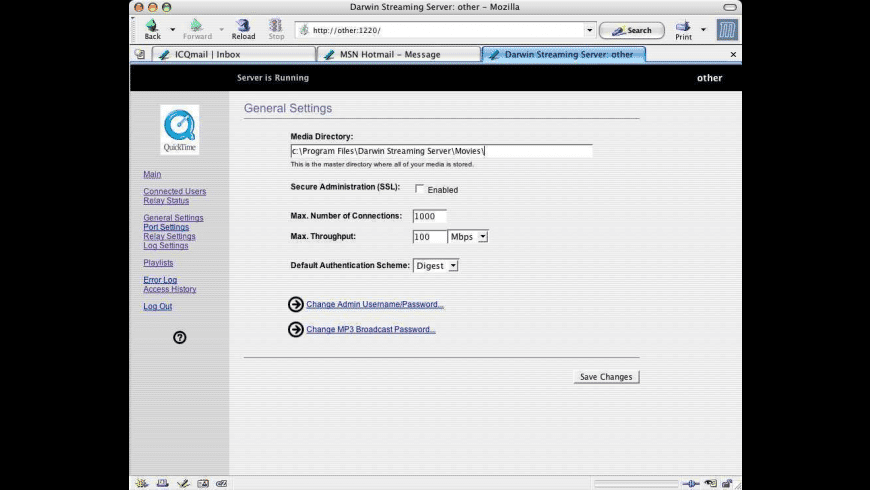Image resolution: width=870 pixels, height=490 pixels.
Task: Click the QuickTime logo image
Action: [x=179, y=130]
